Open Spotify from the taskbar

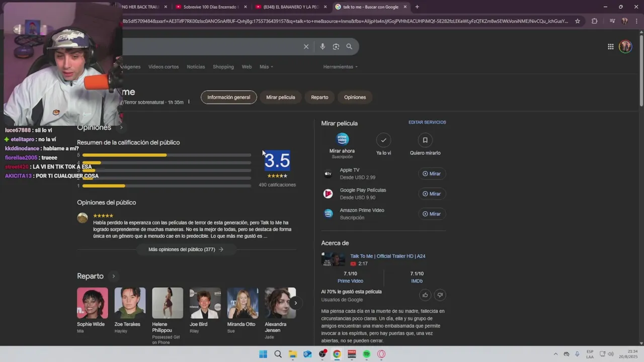367,354
